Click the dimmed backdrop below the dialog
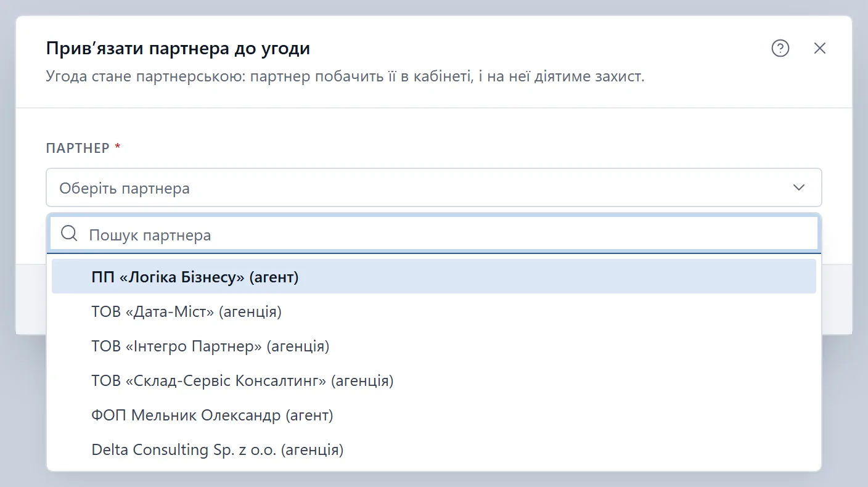 pos(434,479)
